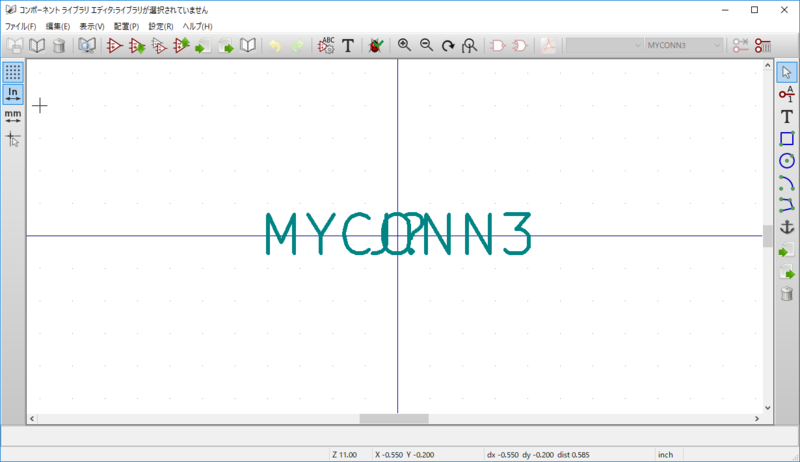Select the delete item trash tool in right toolbar
Viewport: 800px width, 462px height.
(787, 294)
